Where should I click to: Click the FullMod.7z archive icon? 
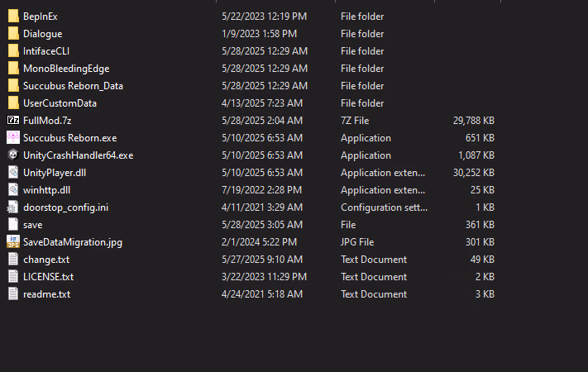pos(13,120)
